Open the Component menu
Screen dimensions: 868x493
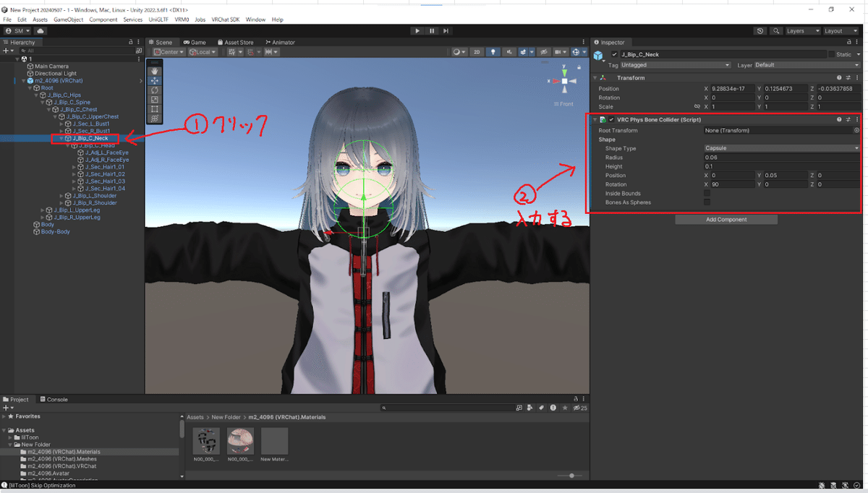(103, 20)
